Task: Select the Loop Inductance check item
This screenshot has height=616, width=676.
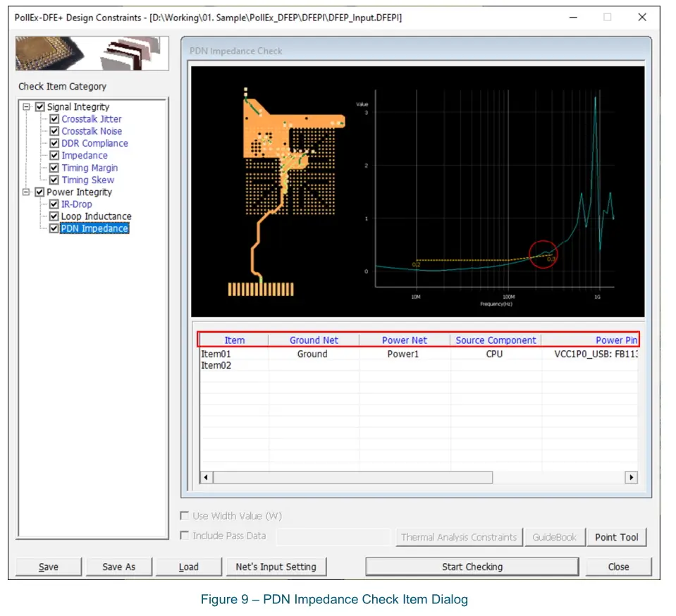Action: point(96,216)
